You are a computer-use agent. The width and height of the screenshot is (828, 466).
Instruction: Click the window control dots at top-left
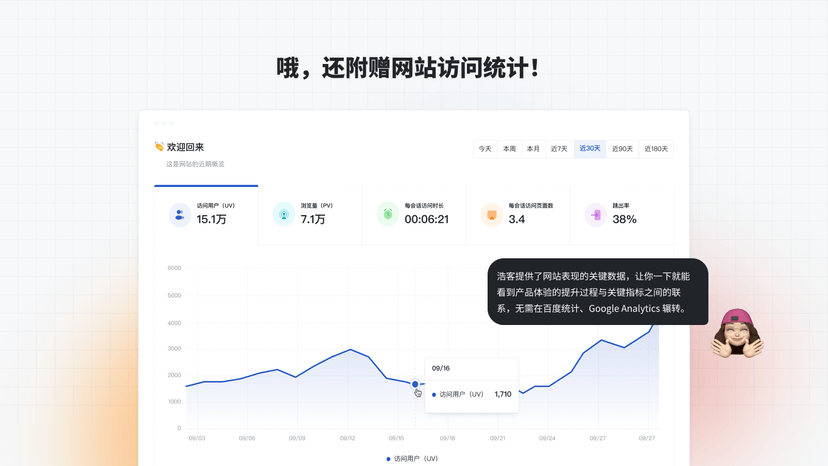click(164, 123)
